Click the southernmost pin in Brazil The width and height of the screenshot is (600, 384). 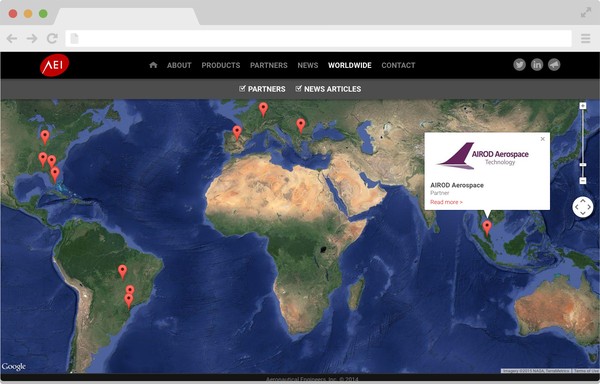[129, 301]
